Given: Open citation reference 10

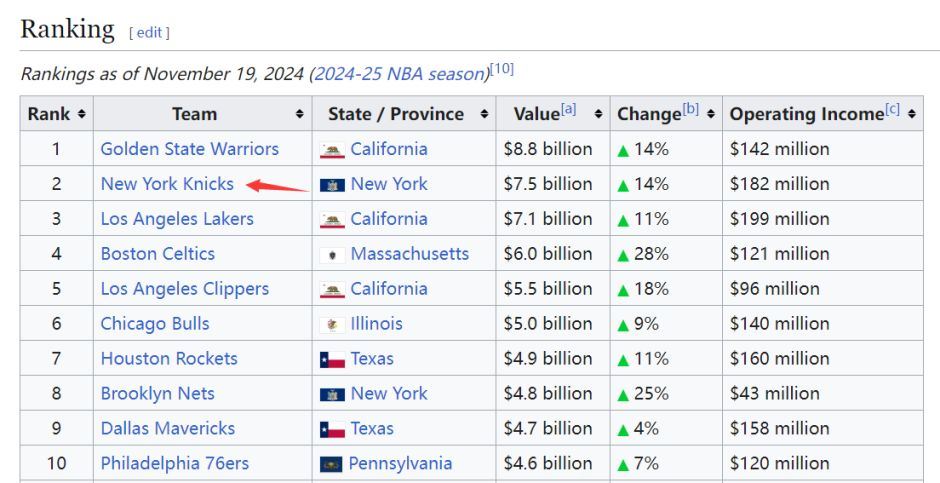Looking at the screenshot, I should [502, 68].
